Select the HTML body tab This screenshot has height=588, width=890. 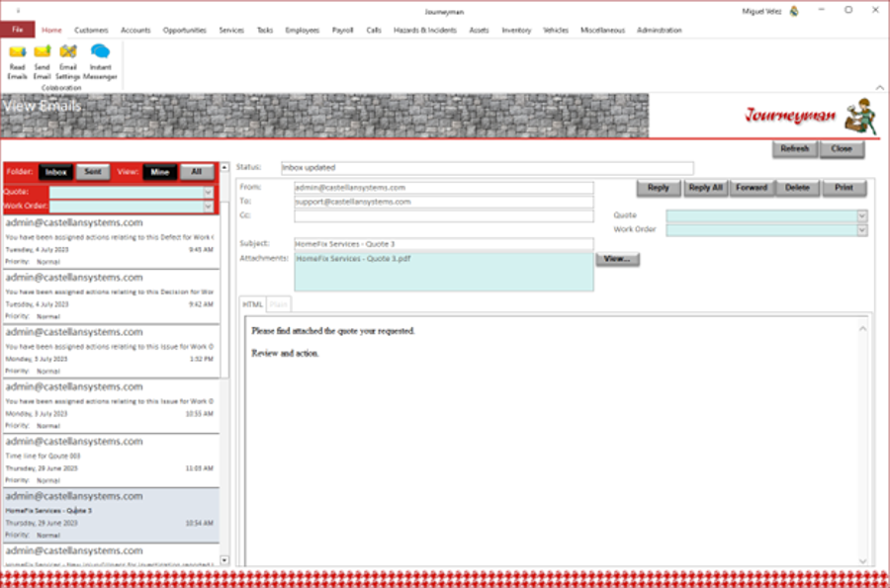click(252, 304)
